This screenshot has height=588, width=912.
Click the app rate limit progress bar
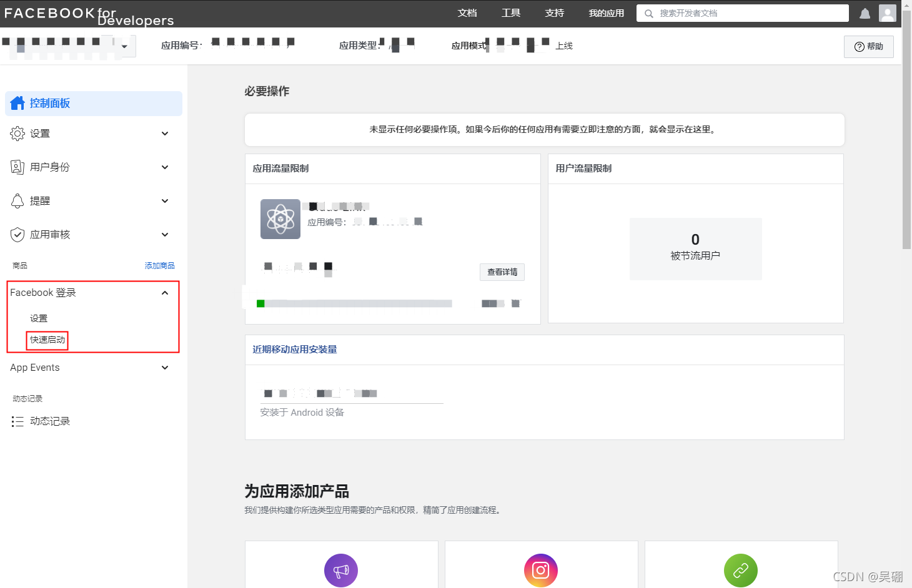pos(354,304)
